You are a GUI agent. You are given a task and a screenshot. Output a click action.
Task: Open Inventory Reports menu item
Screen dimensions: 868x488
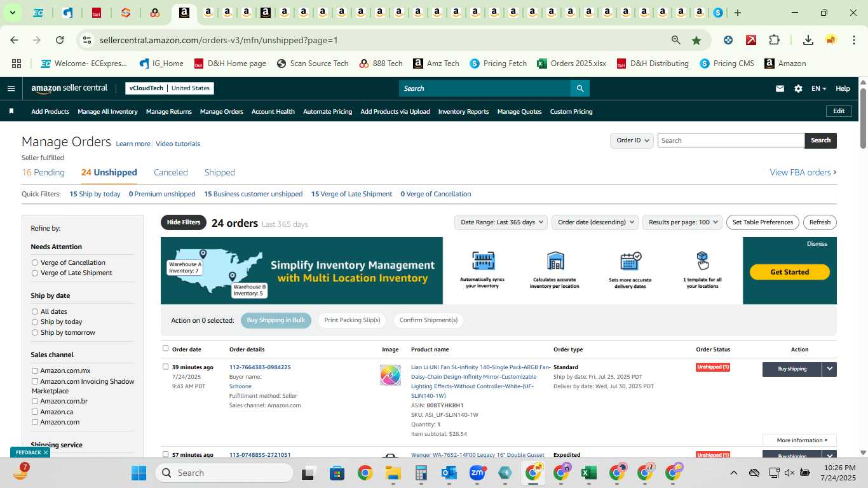pos(464,111)
